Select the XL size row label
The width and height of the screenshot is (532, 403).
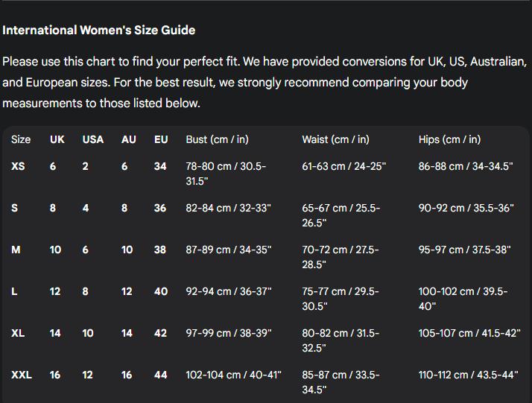coord(18,333)
